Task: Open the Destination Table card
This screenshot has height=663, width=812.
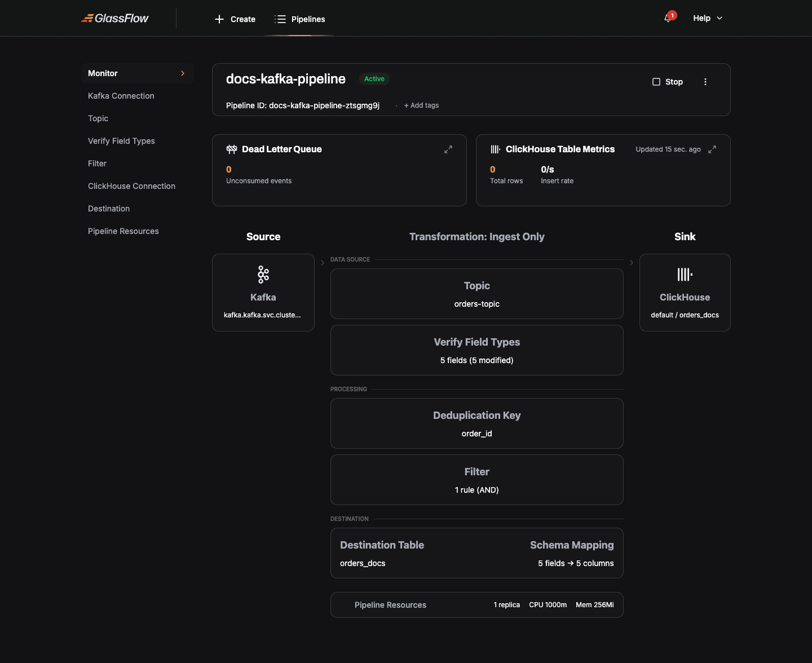Action: coord(477,553)
